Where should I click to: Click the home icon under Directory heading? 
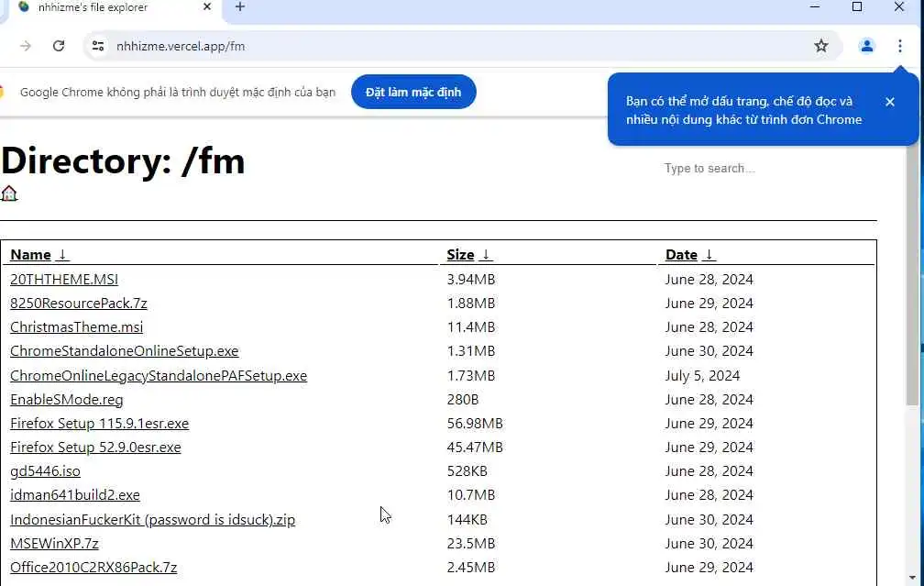click(x=9, y=193)
